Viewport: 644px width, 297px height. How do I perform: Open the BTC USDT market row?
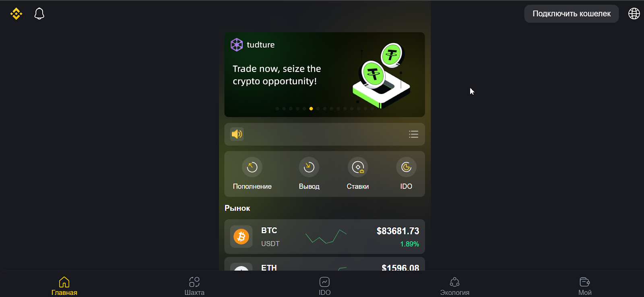pos(324,237)
